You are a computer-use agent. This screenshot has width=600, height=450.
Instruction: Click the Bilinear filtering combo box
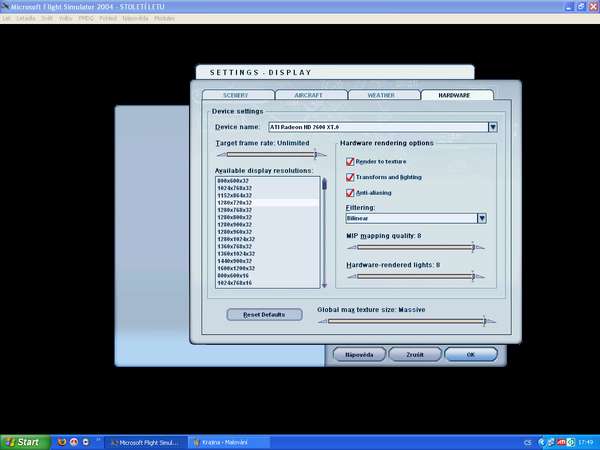(x=411, y=218)
